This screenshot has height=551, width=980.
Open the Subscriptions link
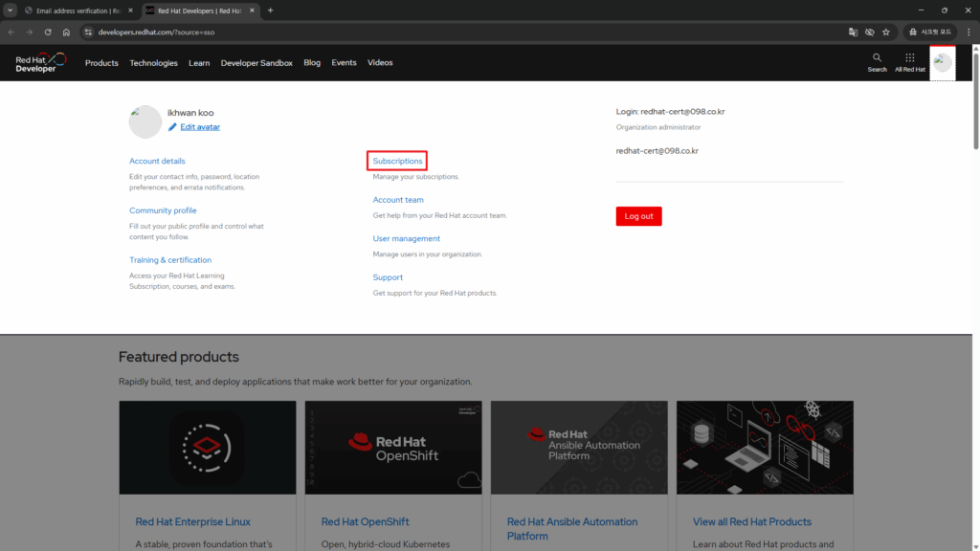click(398, 161)
